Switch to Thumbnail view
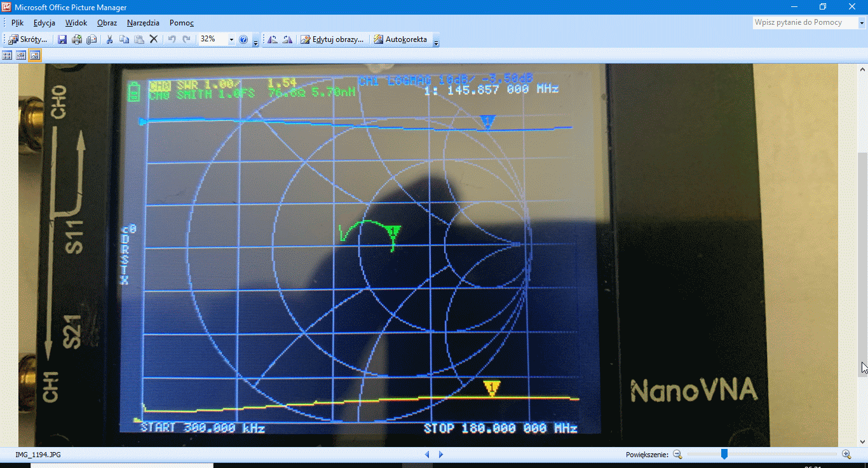The image size is (868, 468). (x=7, y=55)
